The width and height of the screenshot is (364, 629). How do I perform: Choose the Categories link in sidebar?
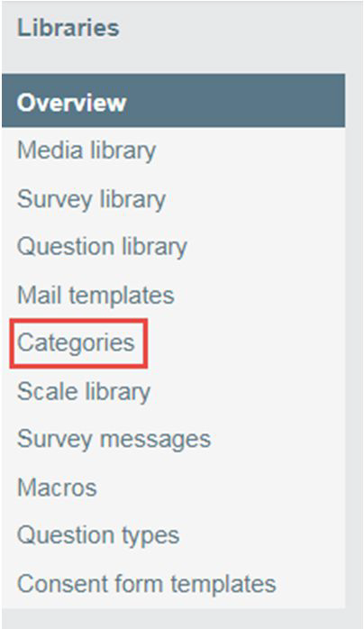click(77, 343)
